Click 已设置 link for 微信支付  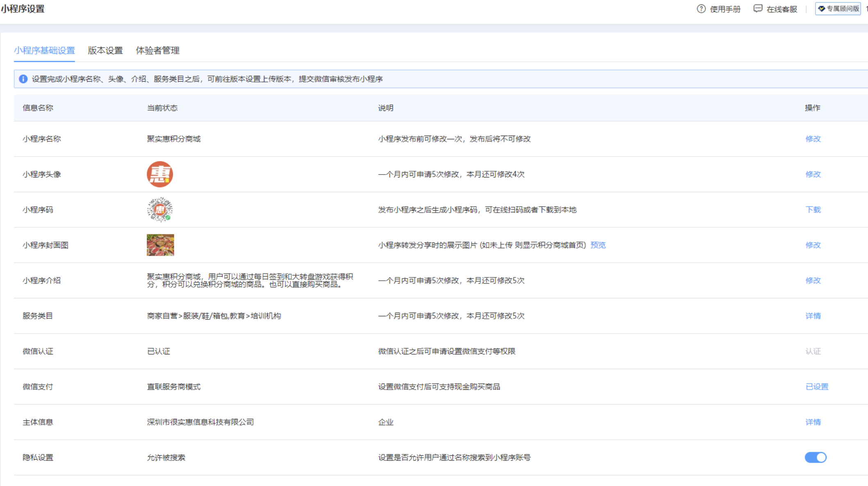817,387
